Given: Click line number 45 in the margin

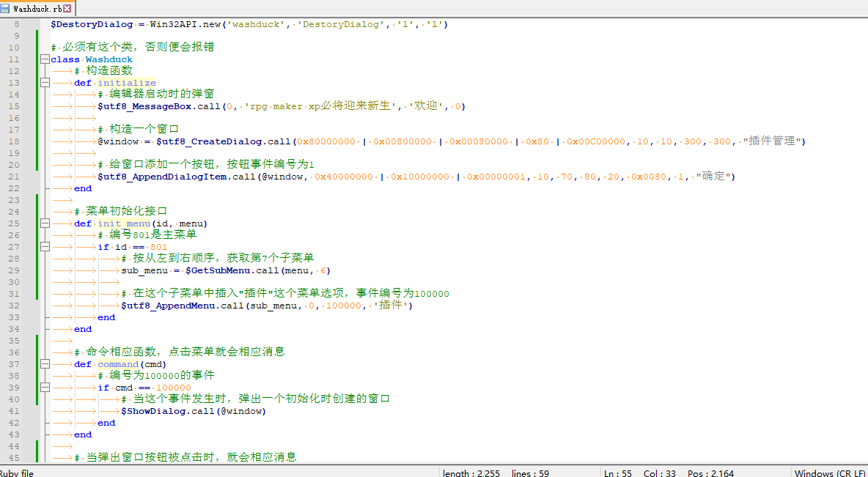Looking at the screenshot, I should click(x=15, y=458).
